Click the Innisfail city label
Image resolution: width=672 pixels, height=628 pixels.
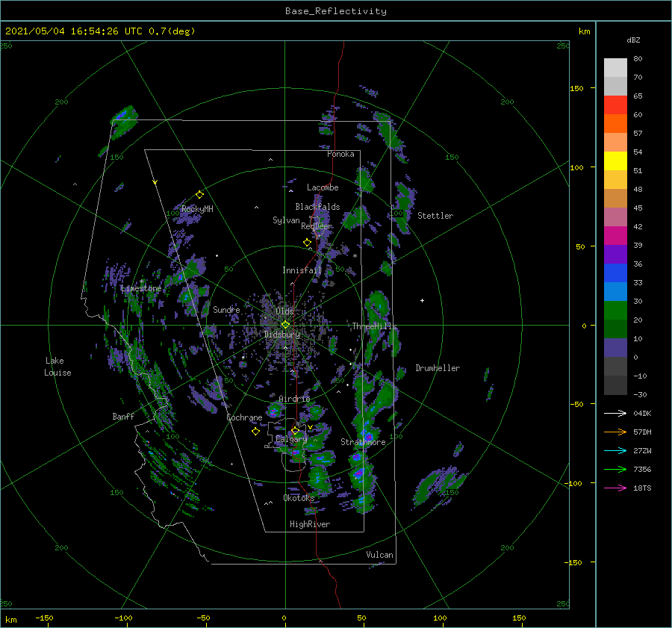[x=302, y=270]
